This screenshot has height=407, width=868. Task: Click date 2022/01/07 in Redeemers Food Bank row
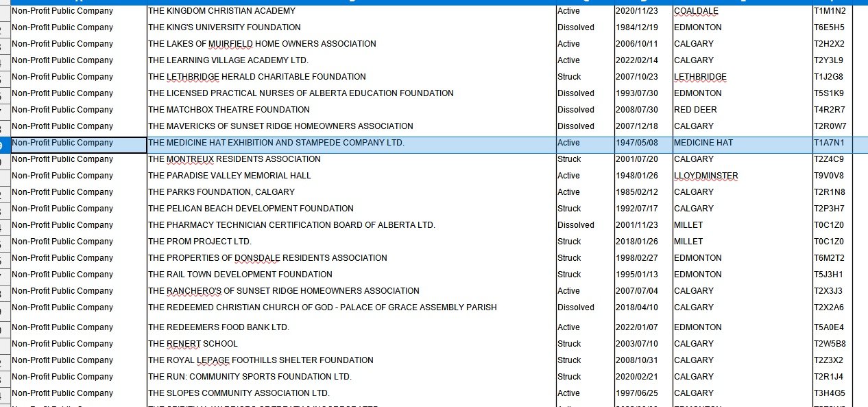click(643, 327)
